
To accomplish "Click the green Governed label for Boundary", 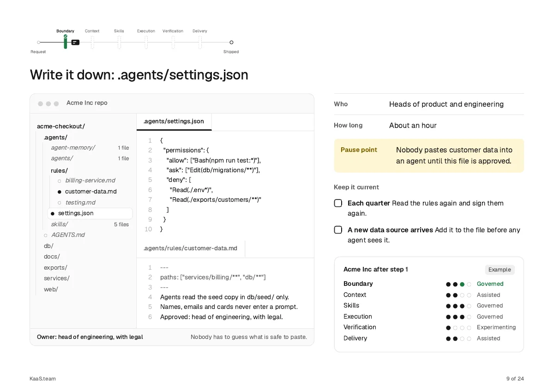I will click(x=490, y=284).
